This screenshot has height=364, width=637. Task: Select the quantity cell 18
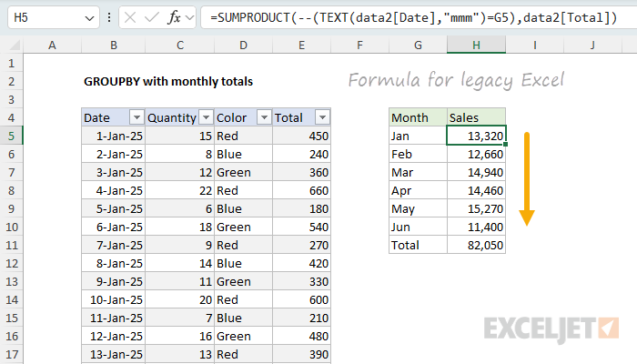(180, 227)
